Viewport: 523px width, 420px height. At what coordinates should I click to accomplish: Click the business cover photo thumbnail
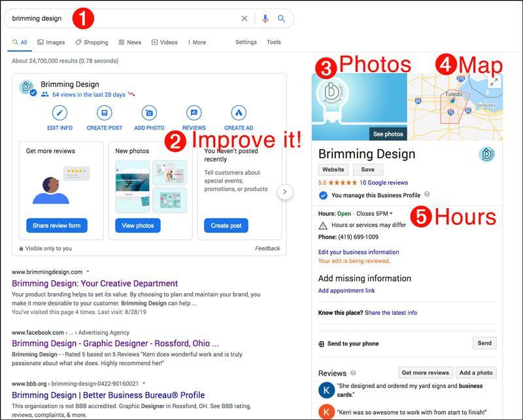359,107
